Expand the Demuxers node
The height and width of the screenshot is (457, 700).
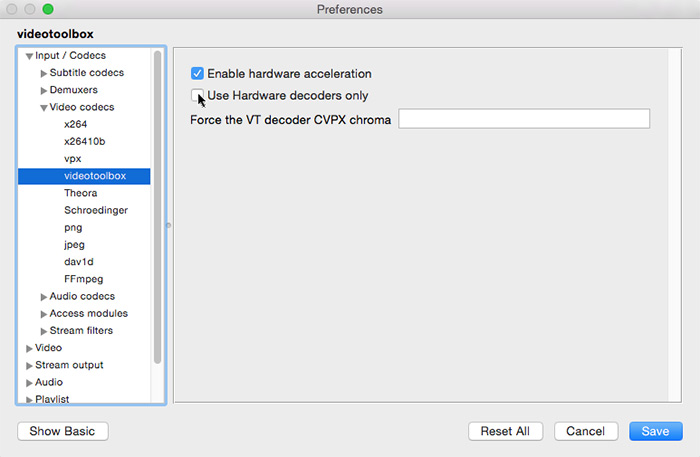pos(43,91)
